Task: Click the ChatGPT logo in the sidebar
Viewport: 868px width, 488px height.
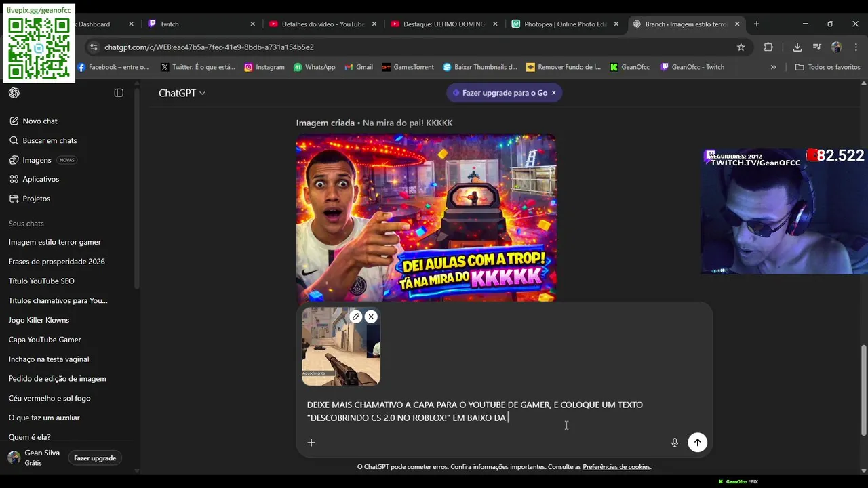Action: [x=14, y=93]
